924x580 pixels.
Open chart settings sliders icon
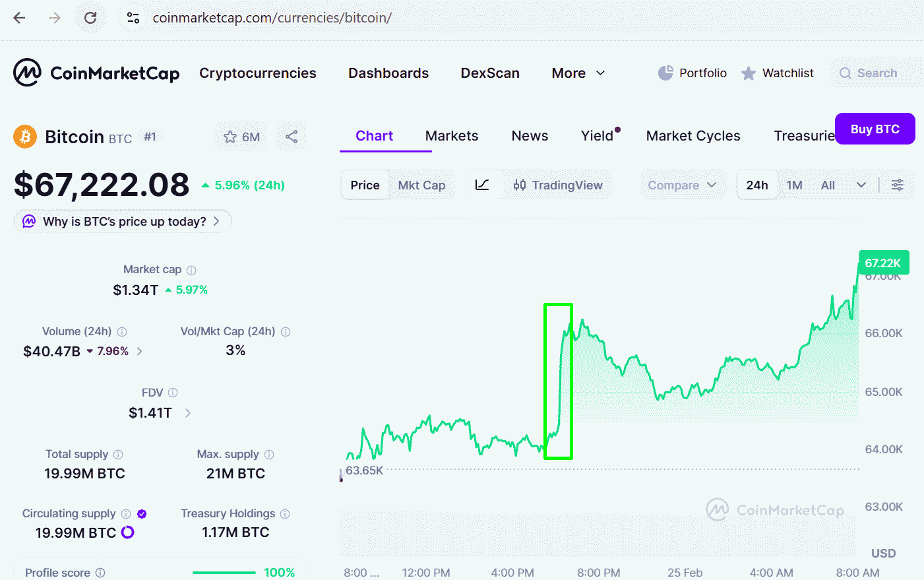coord(897,185)
